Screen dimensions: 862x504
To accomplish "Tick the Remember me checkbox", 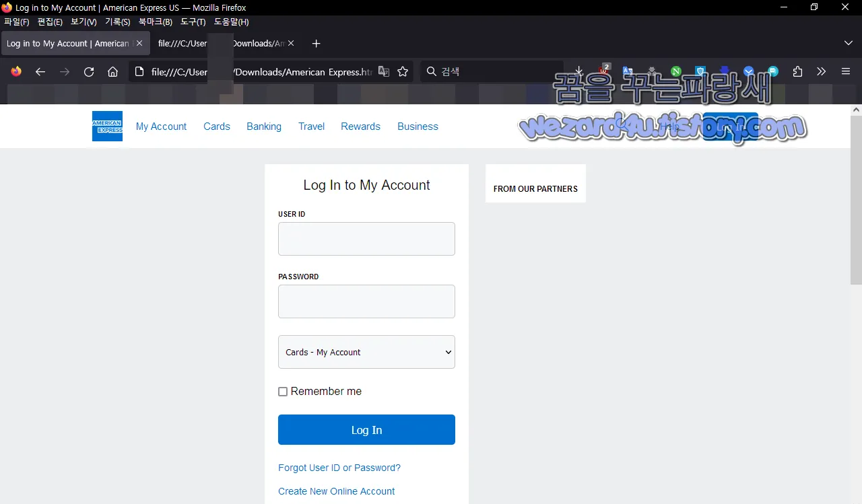I will click(283, 392).
